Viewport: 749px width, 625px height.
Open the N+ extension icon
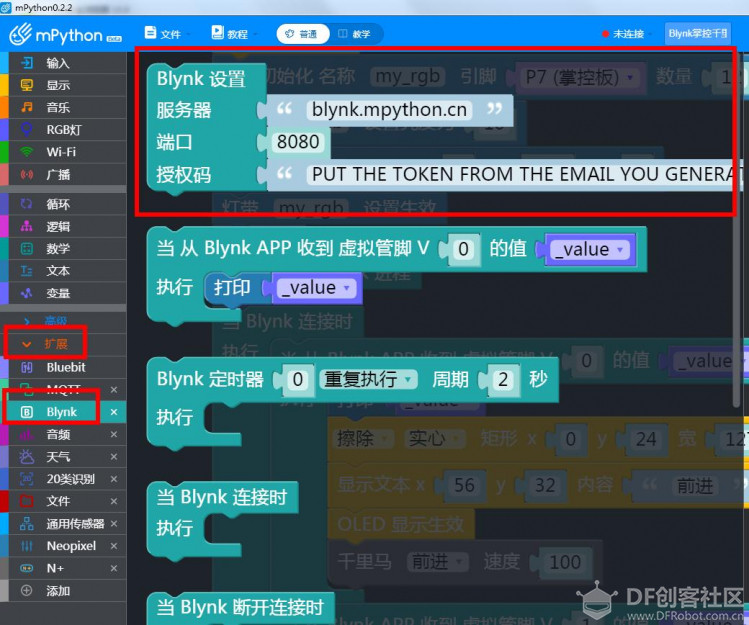[27, 568]
